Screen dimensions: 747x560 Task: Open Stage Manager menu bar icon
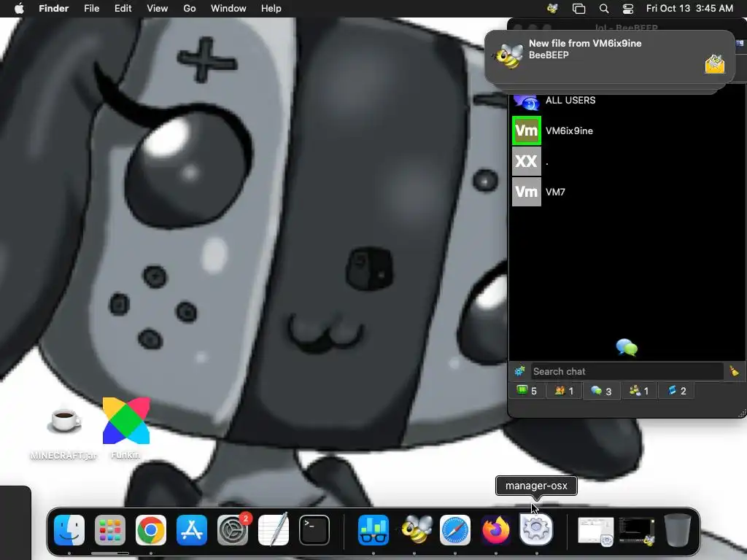pyautogui.click(x=578, y=8)
